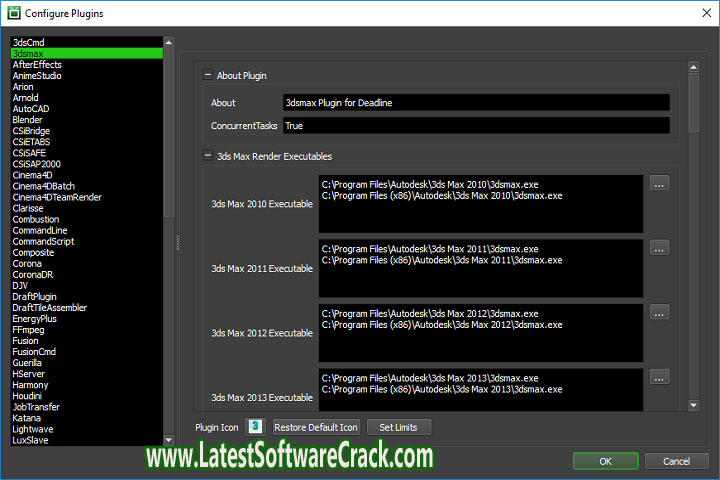Click the ConcurrentTasks True value field

pyautogui.click(x=476, y=126)
